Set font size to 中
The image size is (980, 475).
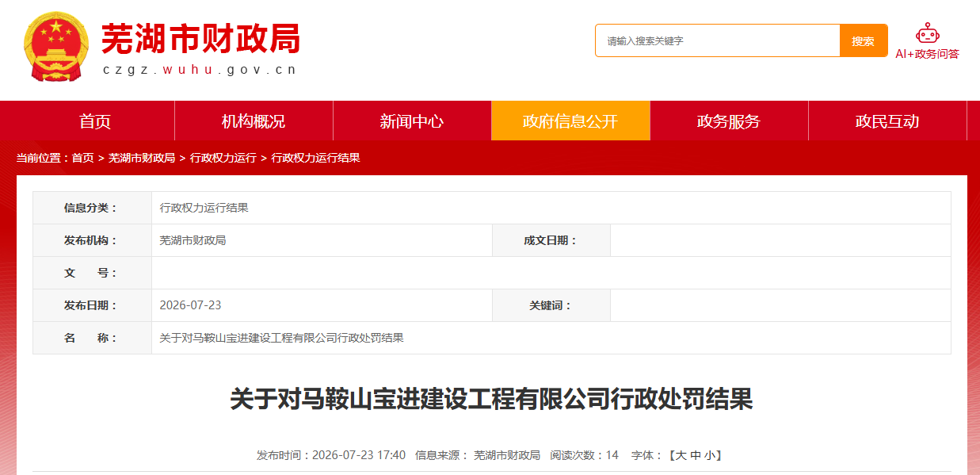pos(696,455)
